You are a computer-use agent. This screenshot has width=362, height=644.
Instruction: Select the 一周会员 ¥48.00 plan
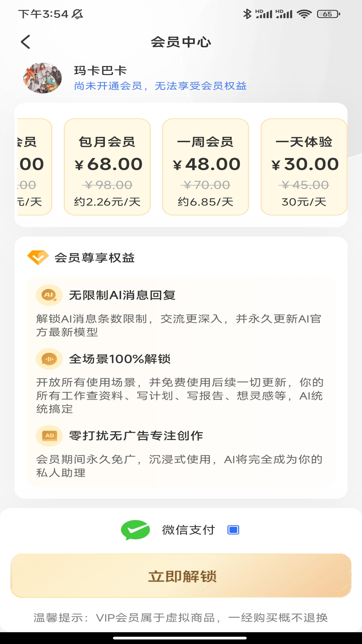click(205, 167)
